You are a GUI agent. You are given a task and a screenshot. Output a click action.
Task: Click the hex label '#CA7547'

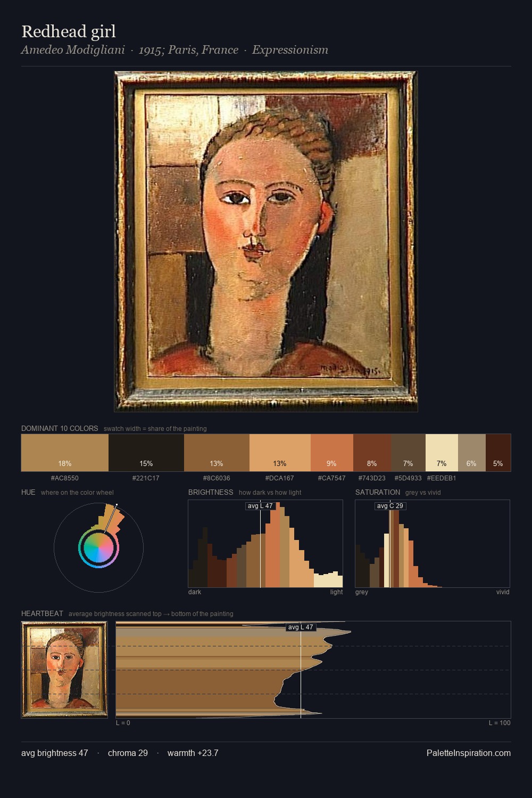coord(332,478)
